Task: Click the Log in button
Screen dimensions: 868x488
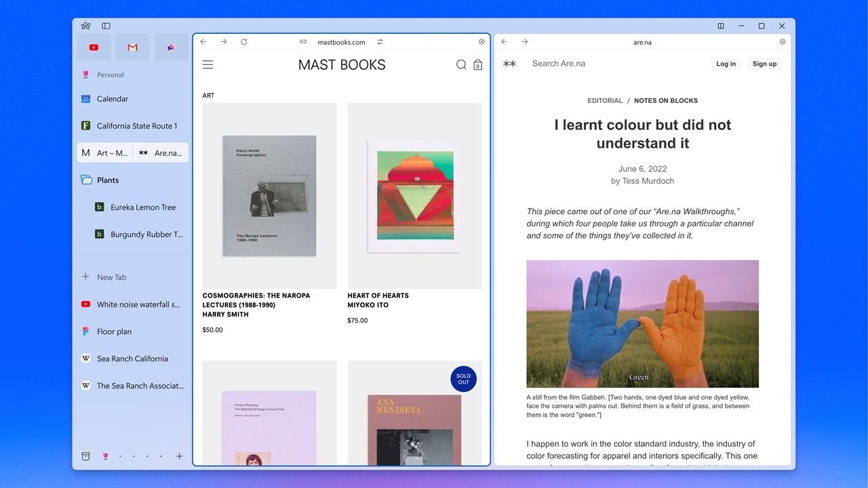Action: tap(726, 64)
